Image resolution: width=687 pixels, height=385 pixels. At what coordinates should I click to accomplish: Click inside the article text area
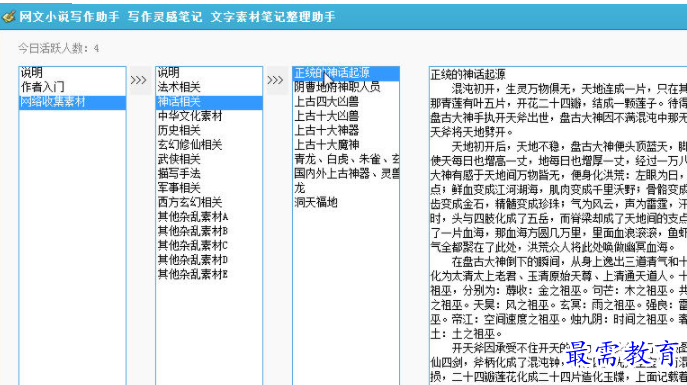point(558,226)
